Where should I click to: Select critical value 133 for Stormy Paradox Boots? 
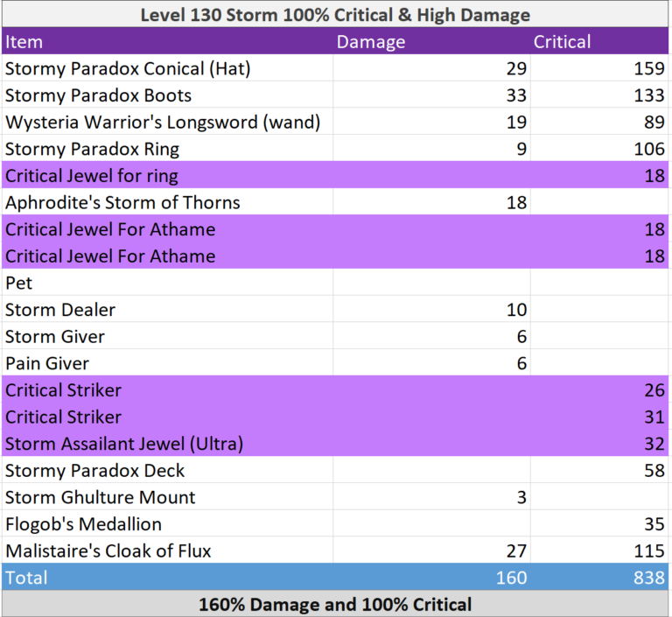point(599,95)
